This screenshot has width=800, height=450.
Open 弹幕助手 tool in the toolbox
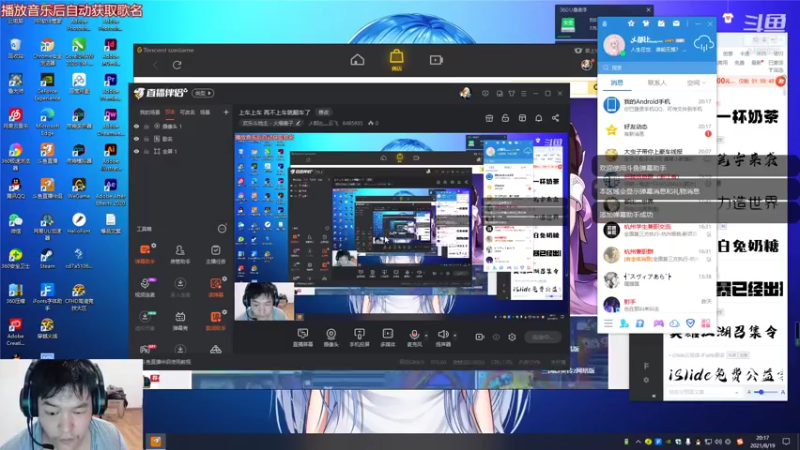(145, 254)
